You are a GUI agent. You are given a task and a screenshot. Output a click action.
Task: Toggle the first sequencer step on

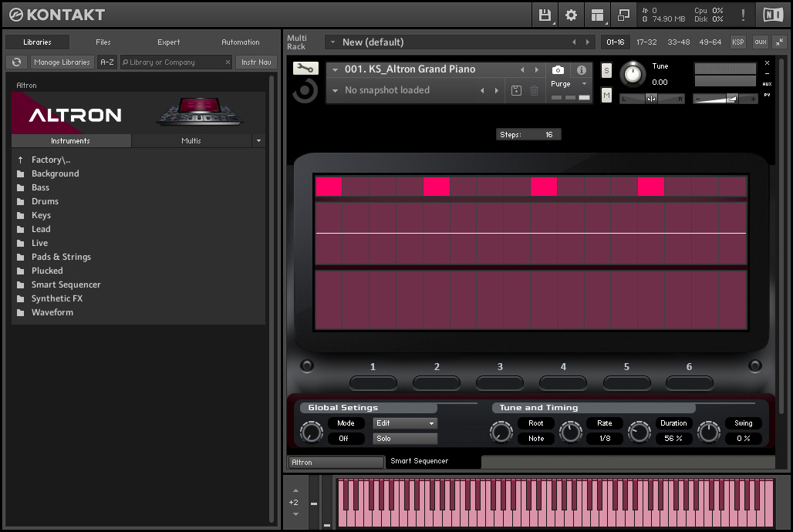coord(329,187)
